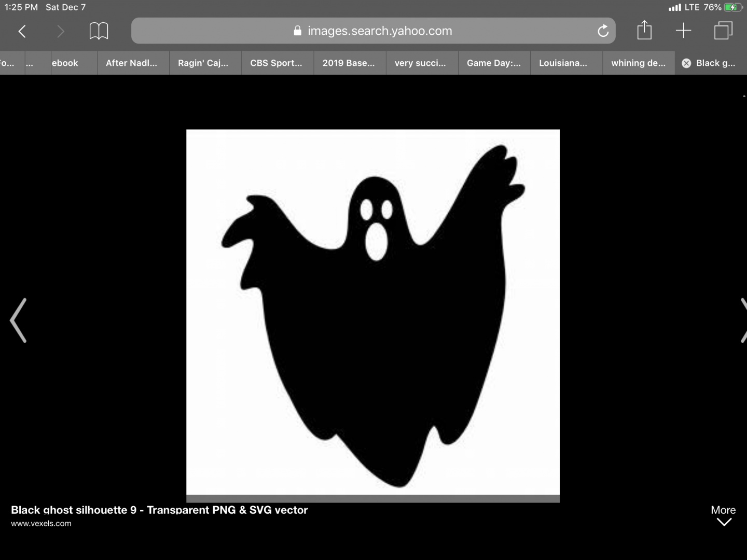Tap the black ghost silhouette image
The height and width of the screenshot is (560, 747).
(373, 312)
